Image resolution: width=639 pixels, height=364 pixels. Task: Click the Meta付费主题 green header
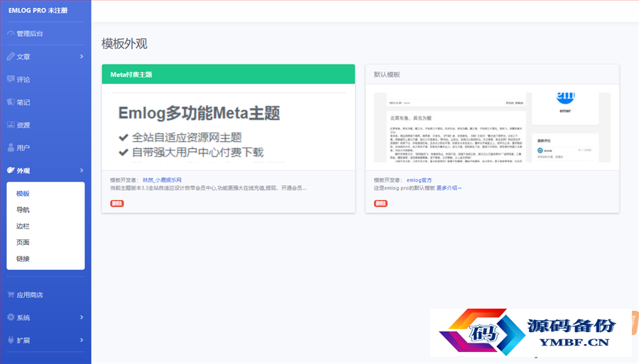[x=228, y=74]
